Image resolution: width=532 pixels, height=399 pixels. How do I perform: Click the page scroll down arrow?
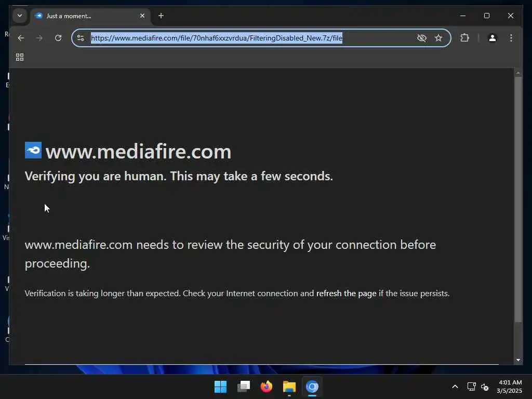518,360
